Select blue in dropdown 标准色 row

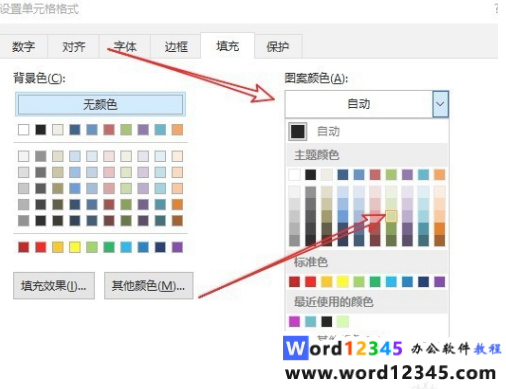[407, 282]
